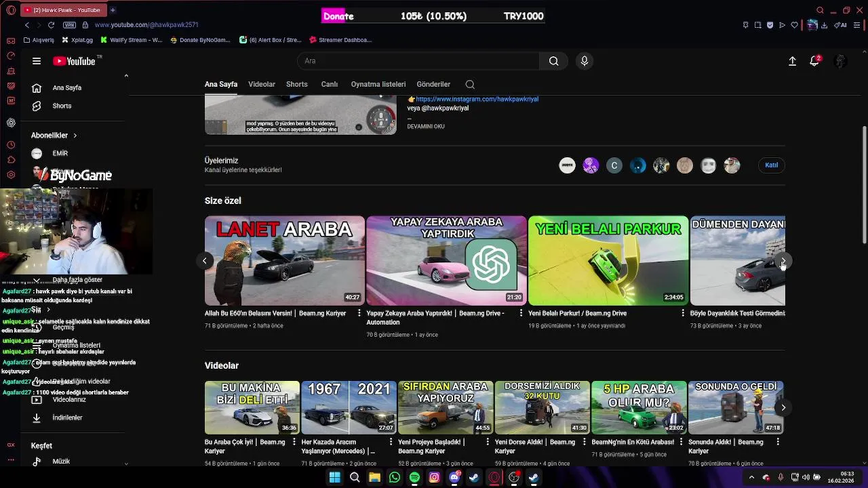Open options for Yeni Belalı Parkur video

[x=683, y=313]
